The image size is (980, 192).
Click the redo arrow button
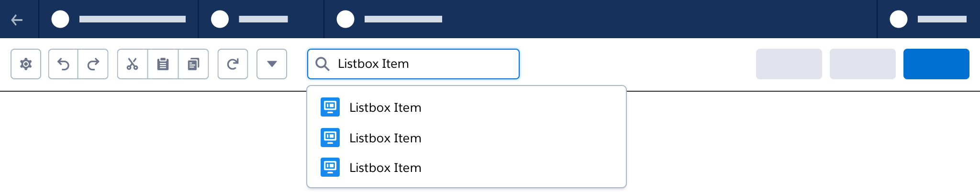(x=93, y=64)
